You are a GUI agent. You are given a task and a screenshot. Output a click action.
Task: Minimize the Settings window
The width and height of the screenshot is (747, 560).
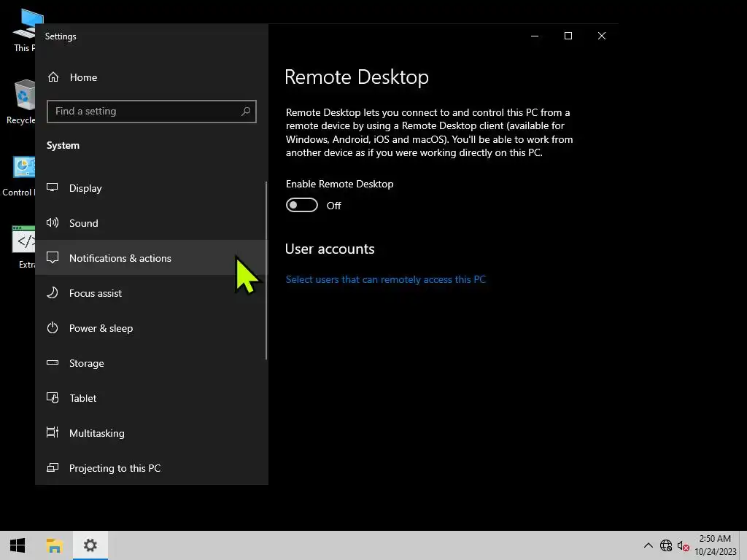535,36
